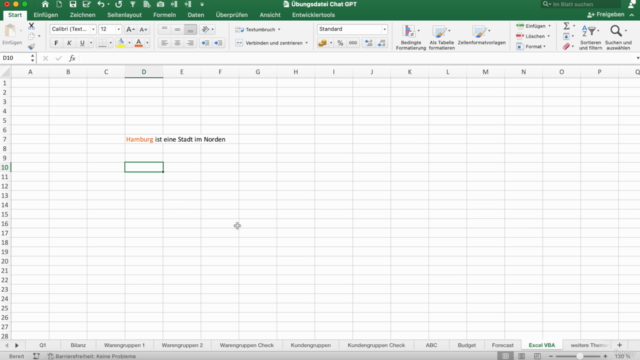Viewport: 640px width, 360px height.
Task: Toggle italic formatting (K)
Action: [x=69, y=43]
